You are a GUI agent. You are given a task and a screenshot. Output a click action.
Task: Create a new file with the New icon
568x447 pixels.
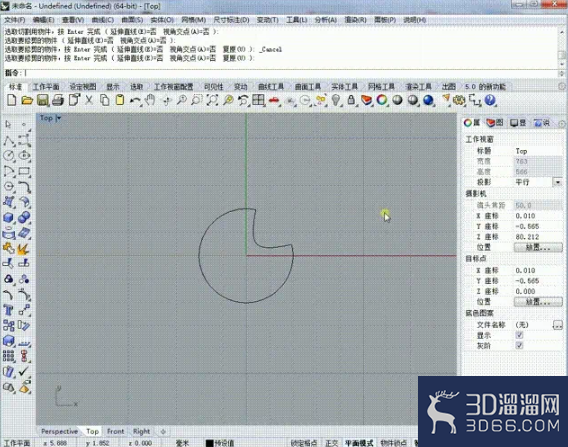[x=12, y=100]
